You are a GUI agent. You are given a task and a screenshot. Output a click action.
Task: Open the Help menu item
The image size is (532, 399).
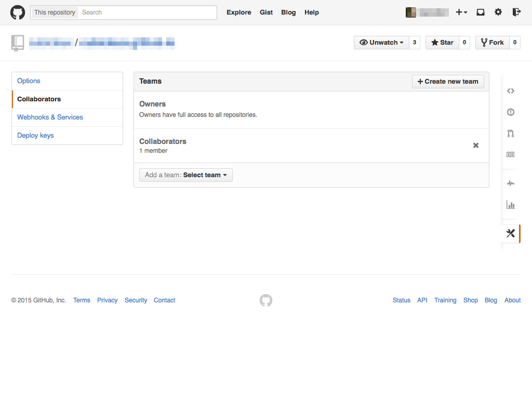(311, 12)
